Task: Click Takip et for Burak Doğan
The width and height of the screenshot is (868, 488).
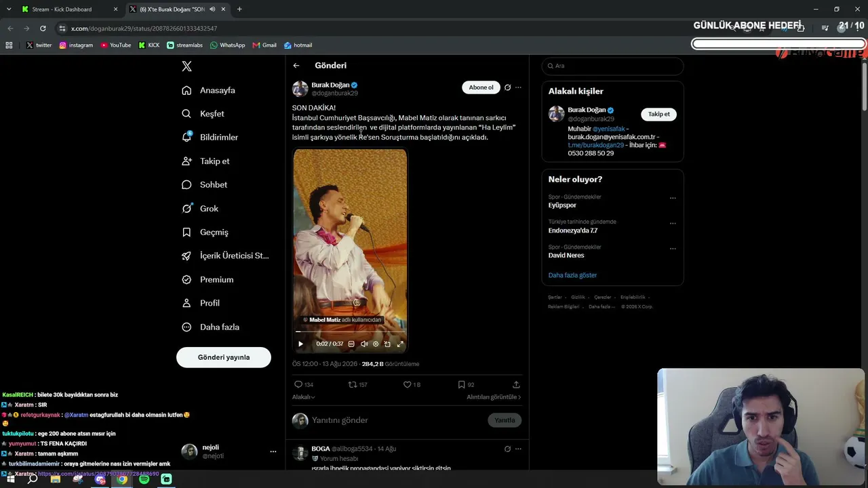Action: coord(658,115)
